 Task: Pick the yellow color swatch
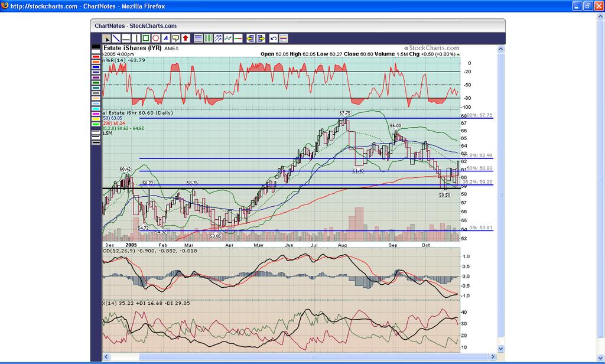96,119
